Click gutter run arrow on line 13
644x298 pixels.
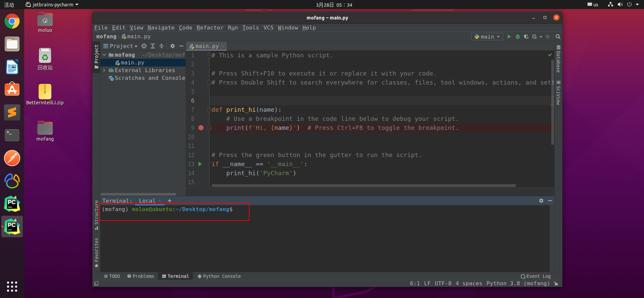[200, 164]
